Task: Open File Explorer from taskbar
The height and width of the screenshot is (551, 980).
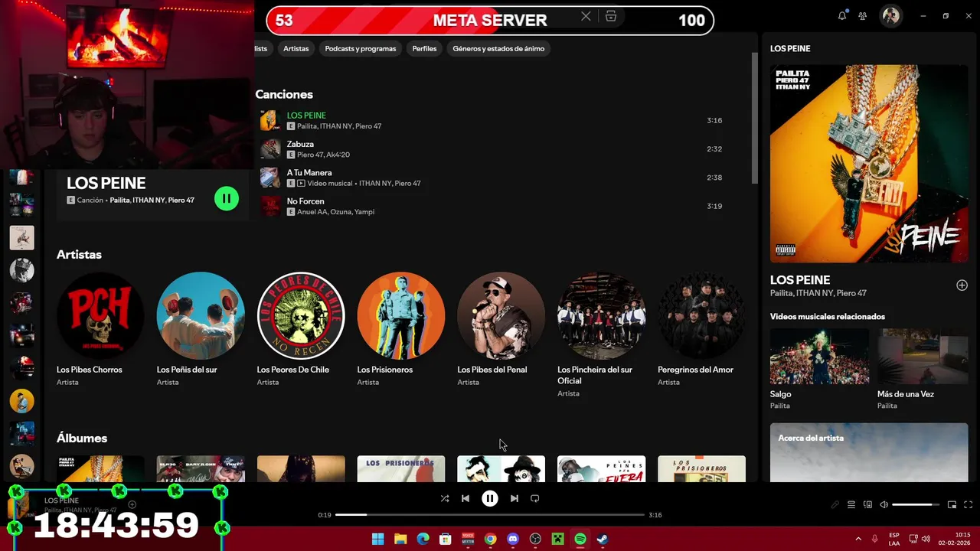Action: click(x=400, y=539)
